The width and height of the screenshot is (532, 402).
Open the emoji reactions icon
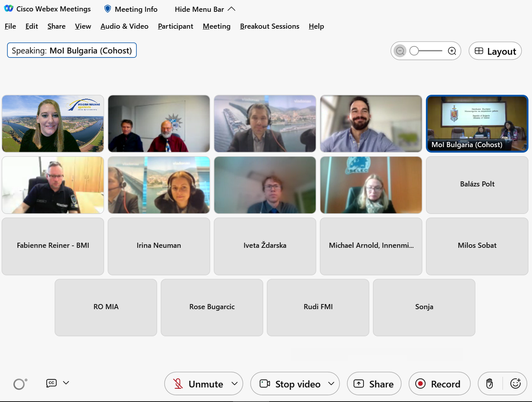(x=515, y=384)
